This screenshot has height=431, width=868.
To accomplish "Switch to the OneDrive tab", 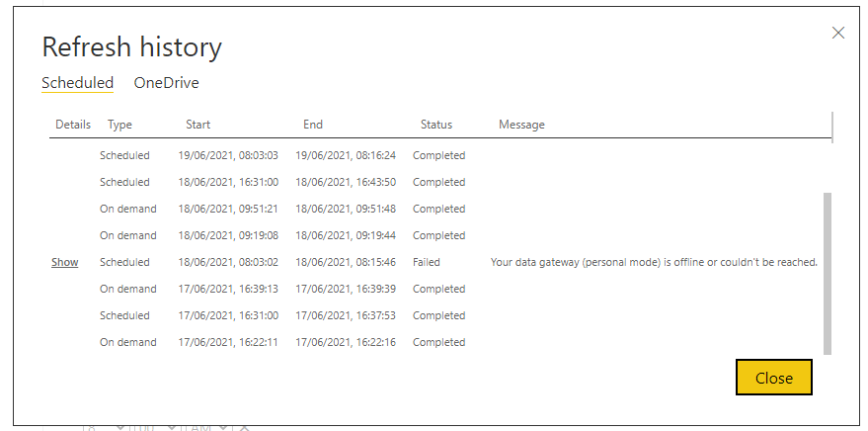I will [166, 83].
